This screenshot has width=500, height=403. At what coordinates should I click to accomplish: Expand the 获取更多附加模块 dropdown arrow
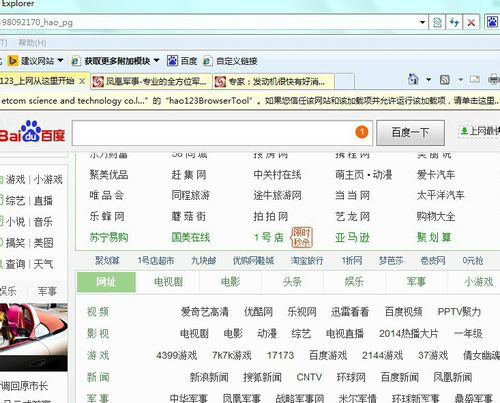(156, 61)
